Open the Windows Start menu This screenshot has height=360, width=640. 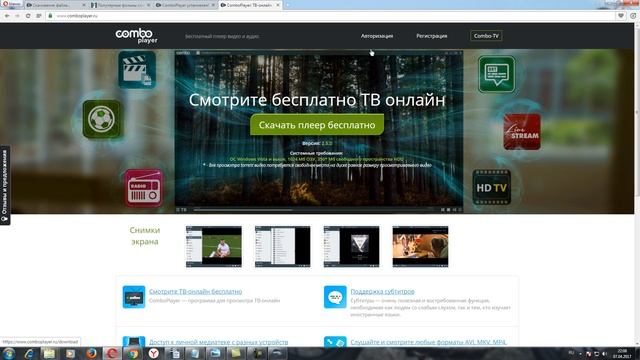click(9, 353)
